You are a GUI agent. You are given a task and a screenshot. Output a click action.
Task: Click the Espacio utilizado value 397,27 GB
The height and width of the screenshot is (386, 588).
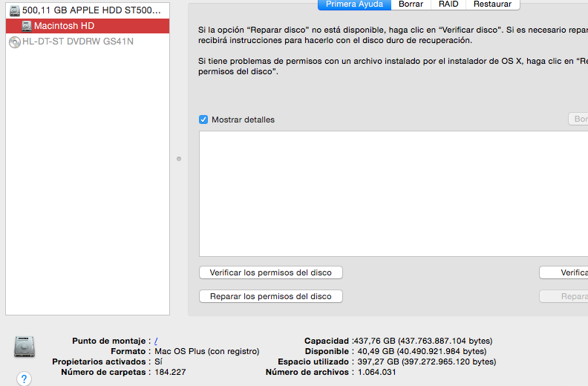tap(427, 362)
